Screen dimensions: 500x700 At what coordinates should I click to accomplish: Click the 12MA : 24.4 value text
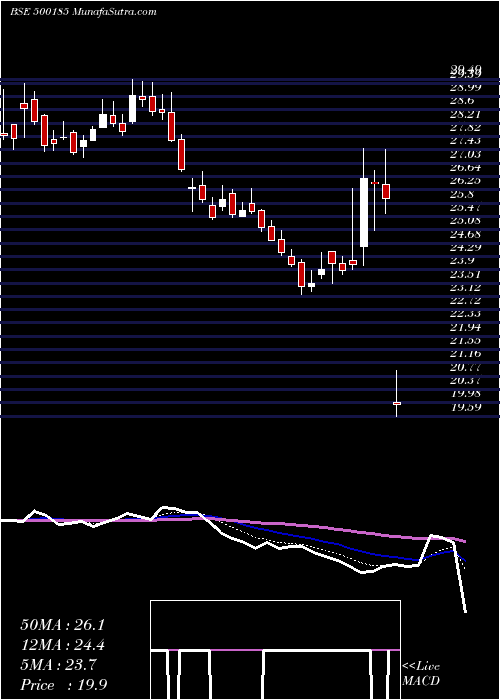[62, 645]
